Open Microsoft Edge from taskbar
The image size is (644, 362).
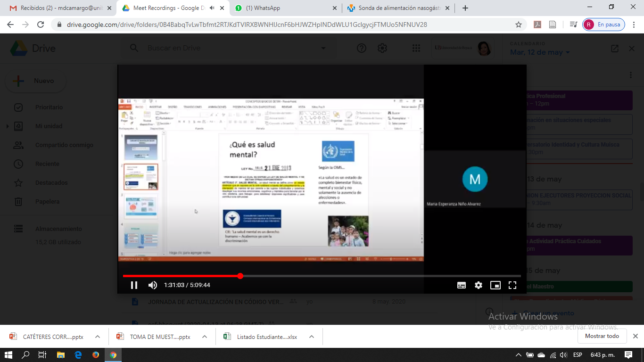pyautogui.click(x=78, y=354)
